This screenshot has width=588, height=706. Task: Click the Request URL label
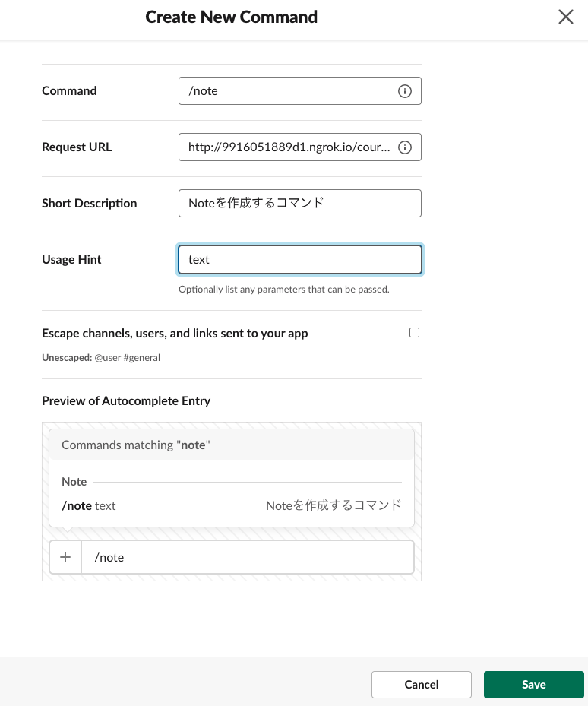point(77,147)
